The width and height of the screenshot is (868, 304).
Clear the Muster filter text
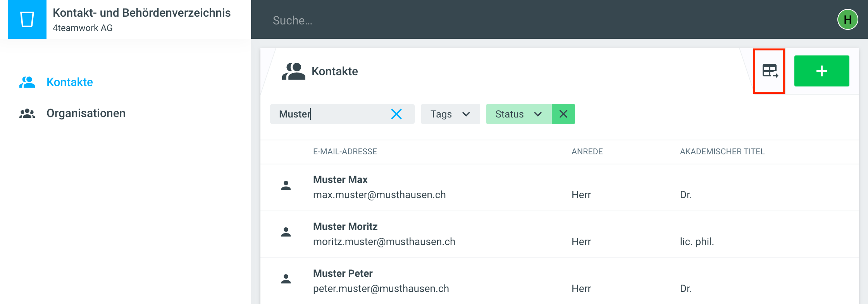pos(396,114)
